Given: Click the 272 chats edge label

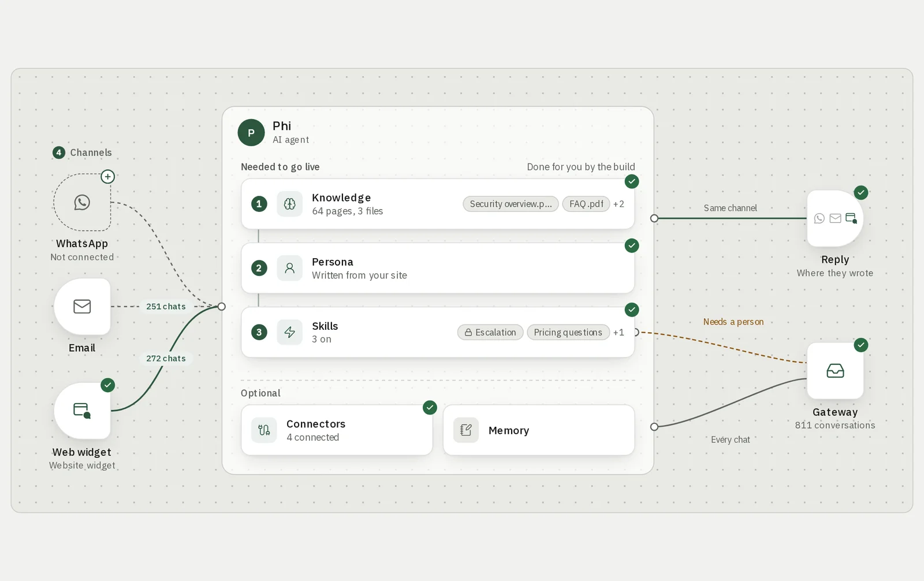Looking at the screenshot, I should coord(166,359).
